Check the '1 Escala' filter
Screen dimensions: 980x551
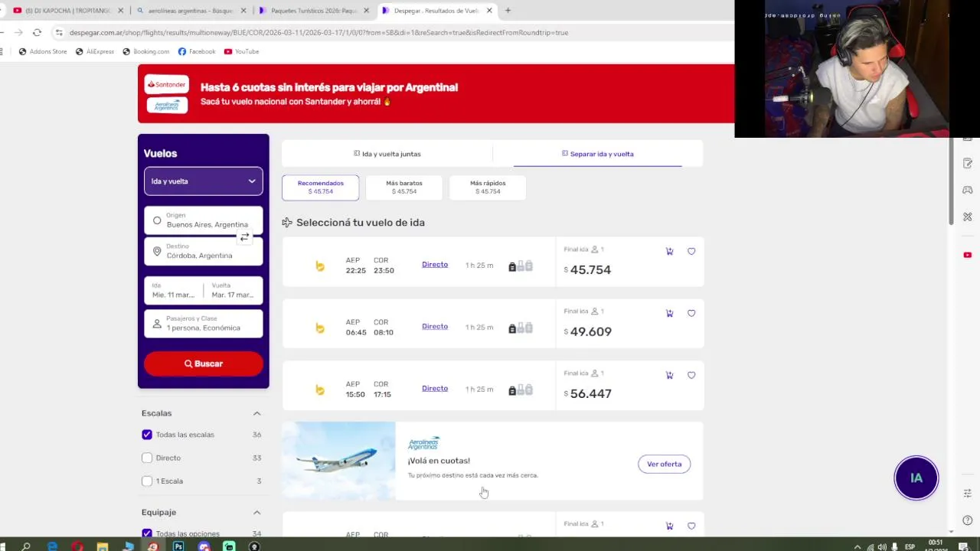(147, 481)
